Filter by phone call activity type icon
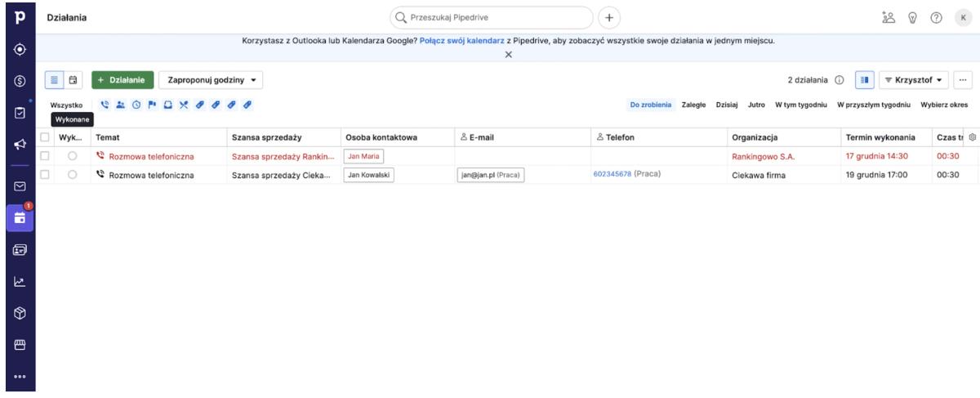Screen dimensions: 980x398 (104, 105)
